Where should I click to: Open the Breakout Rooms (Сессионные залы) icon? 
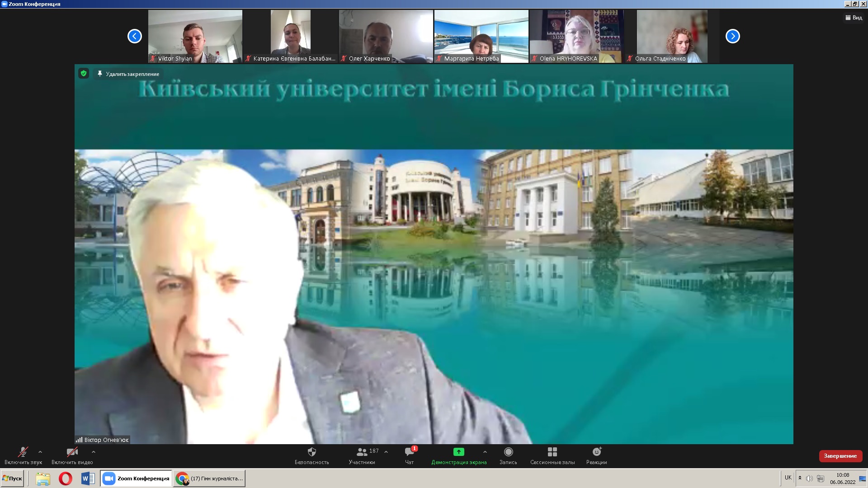click(552, 452)
